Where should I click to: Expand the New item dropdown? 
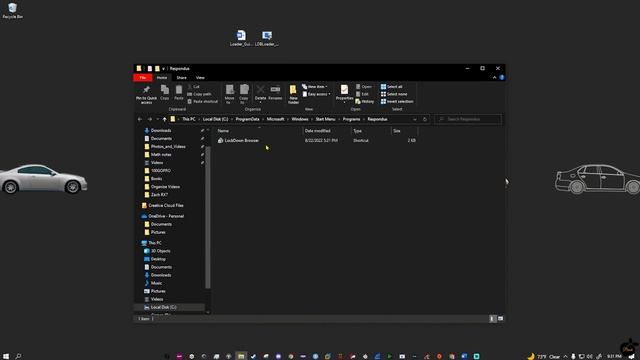315,87
